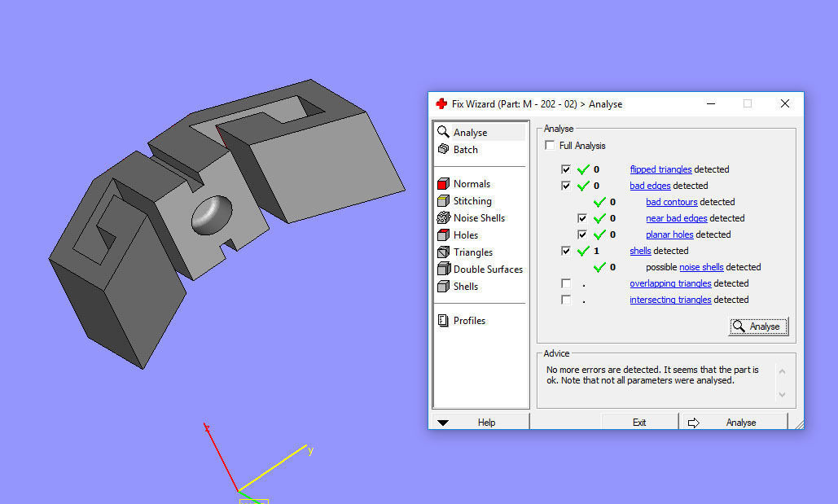
Task: Open the bad contours link
Action: [x=672, y=202]
